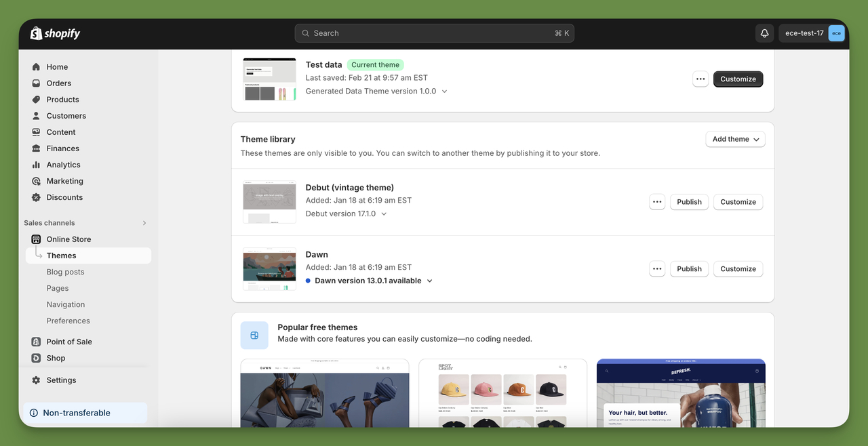The width and height of the screenshot is (868, 446).
Task: Click the Shop channel icon
Action: [x=37, y=358]
